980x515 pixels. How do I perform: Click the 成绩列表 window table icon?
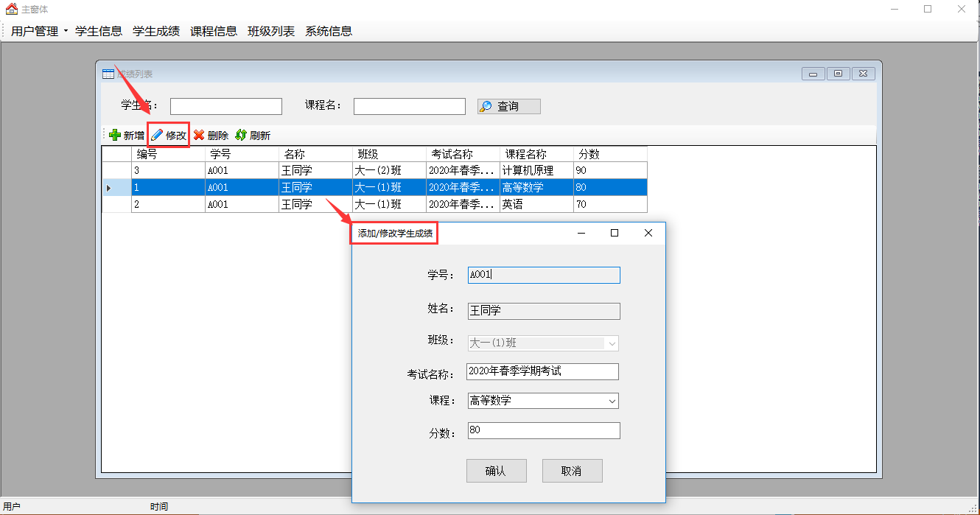coord(108,74)
